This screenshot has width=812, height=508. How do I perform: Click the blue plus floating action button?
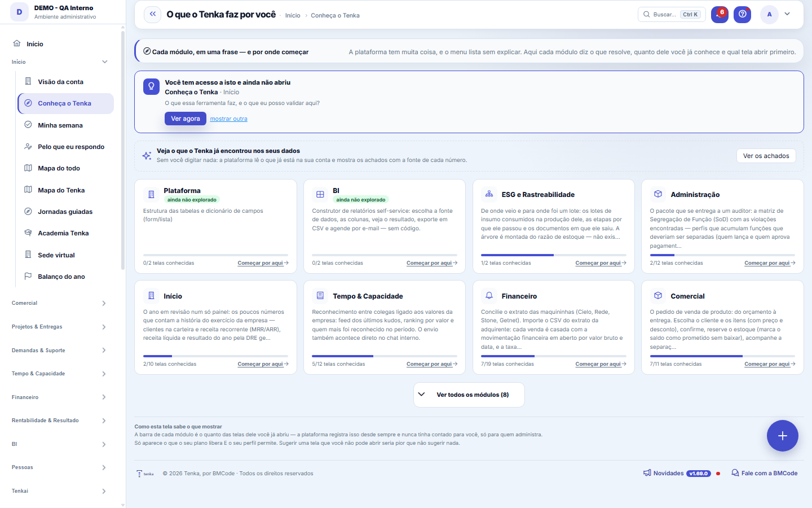pos(782,436)
